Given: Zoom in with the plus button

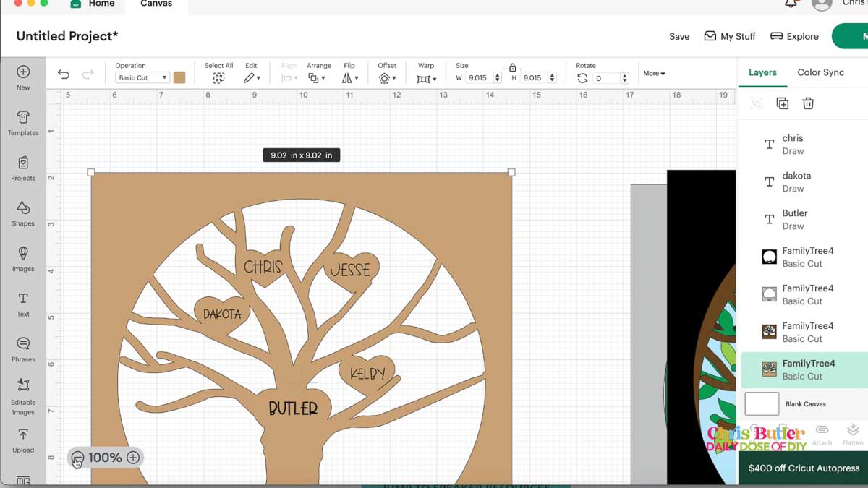Looking at the screenshot, I should coord(133,458).
